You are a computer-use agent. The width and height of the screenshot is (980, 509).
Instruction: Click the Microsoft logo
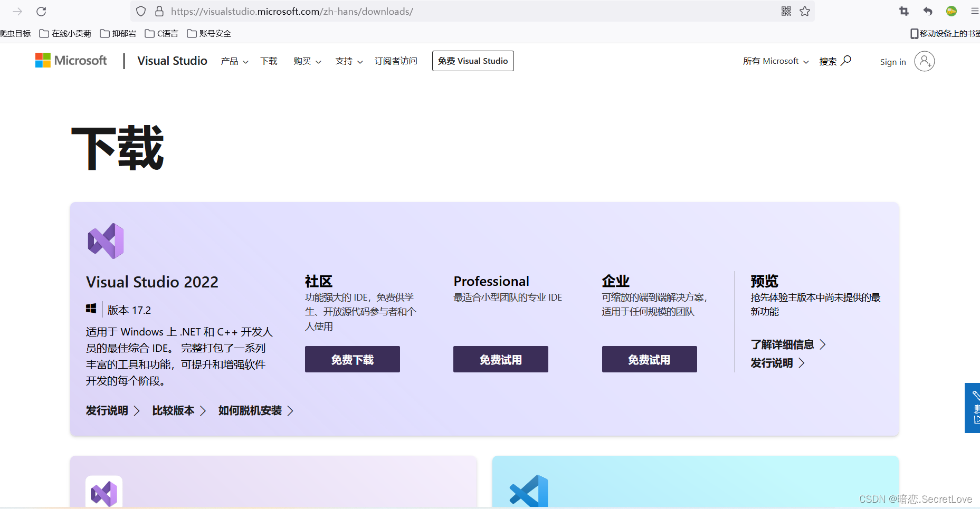pos(71,60)
